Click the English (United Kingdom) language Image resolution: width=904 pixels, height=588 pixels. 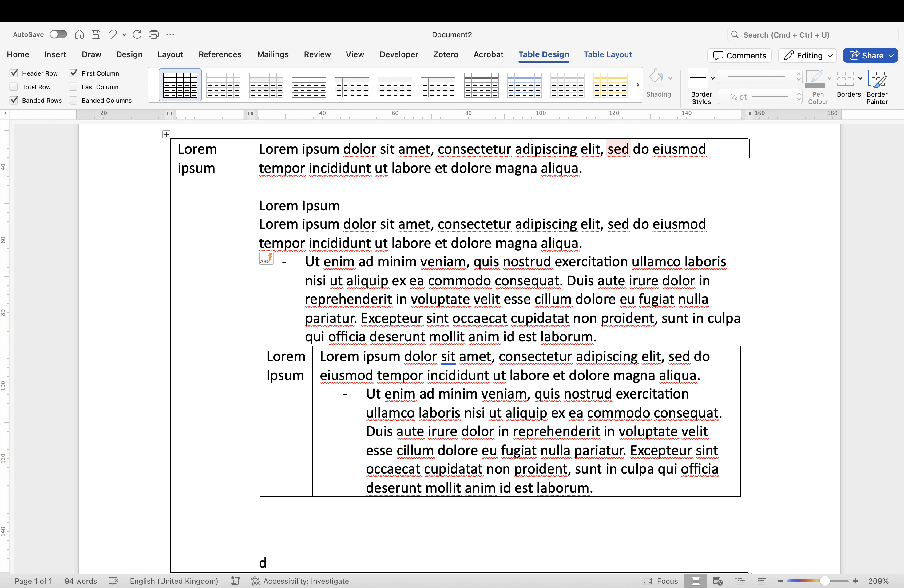click(x=174, y=581)
